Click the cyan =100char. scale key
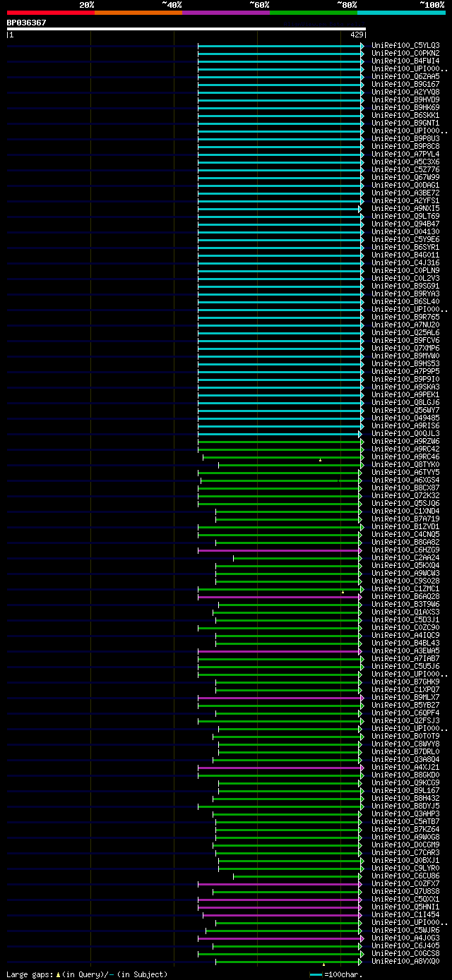Screen dimensions: 452x980 (x=336, y=974)
